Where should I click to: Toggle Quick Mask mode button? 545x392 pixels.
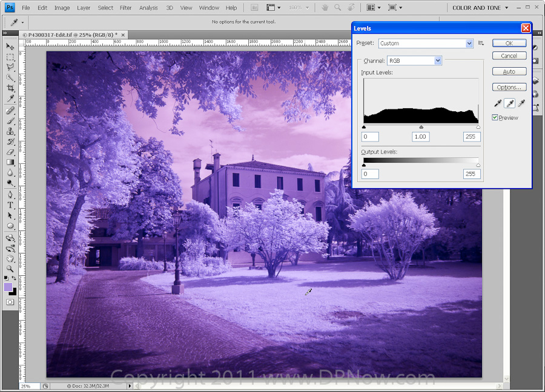click(x=10, y=301)
